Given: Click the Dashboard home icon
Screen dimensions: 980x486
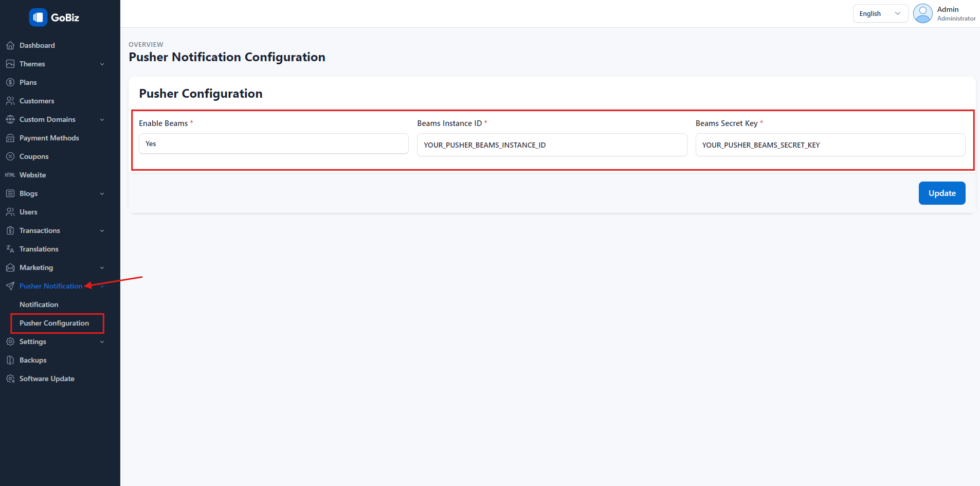Looking at the screenshot, I should click(x=10, y=45).
